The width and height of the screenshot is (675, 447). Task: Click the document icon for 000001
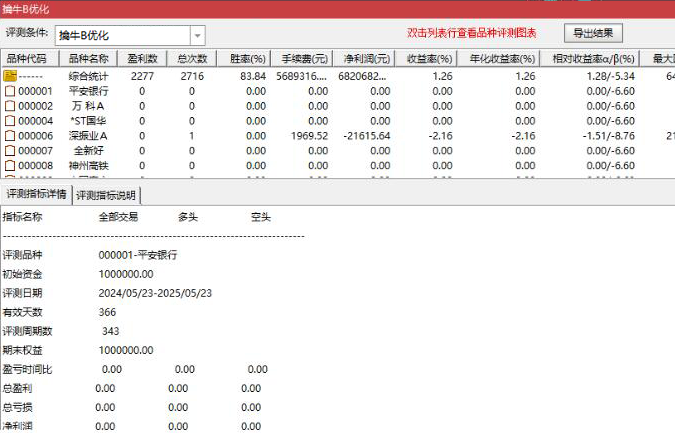tap(10, 91)
